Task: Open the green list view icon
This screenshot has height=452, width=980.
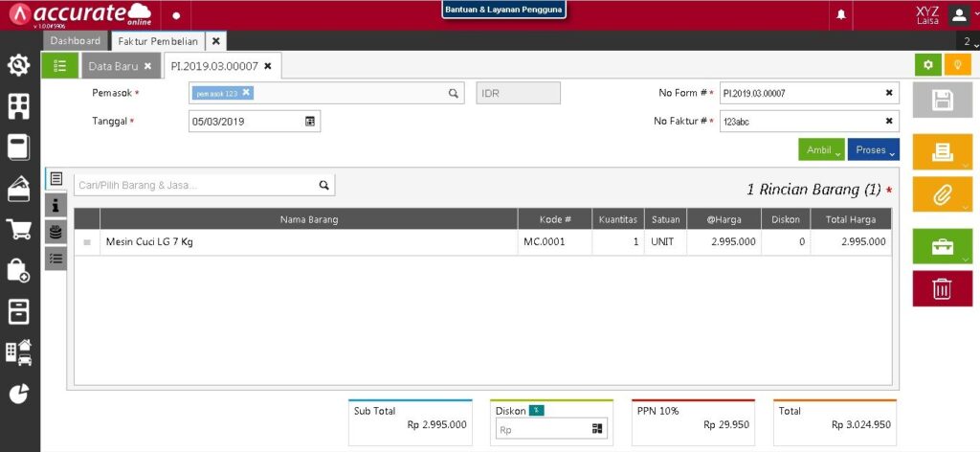Action: [x=59, y=66]
